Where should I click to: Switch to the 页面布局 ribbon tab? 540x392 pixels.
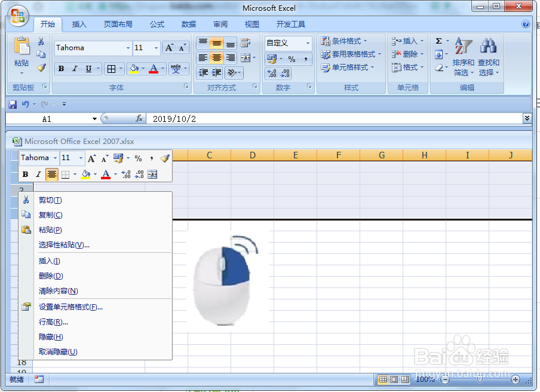118,24
